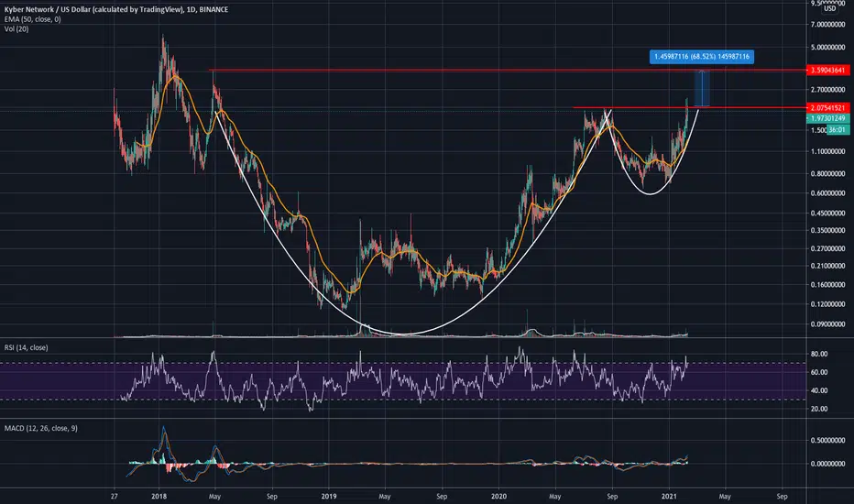Select the Vol (20) indicator legend
This screenshot has height=504, width=854.
[16, 29]
